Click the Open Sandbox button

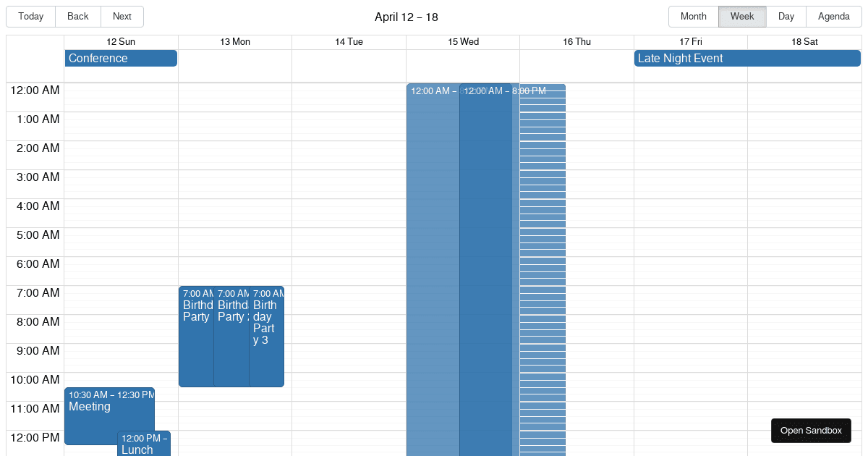pos(811,430)
